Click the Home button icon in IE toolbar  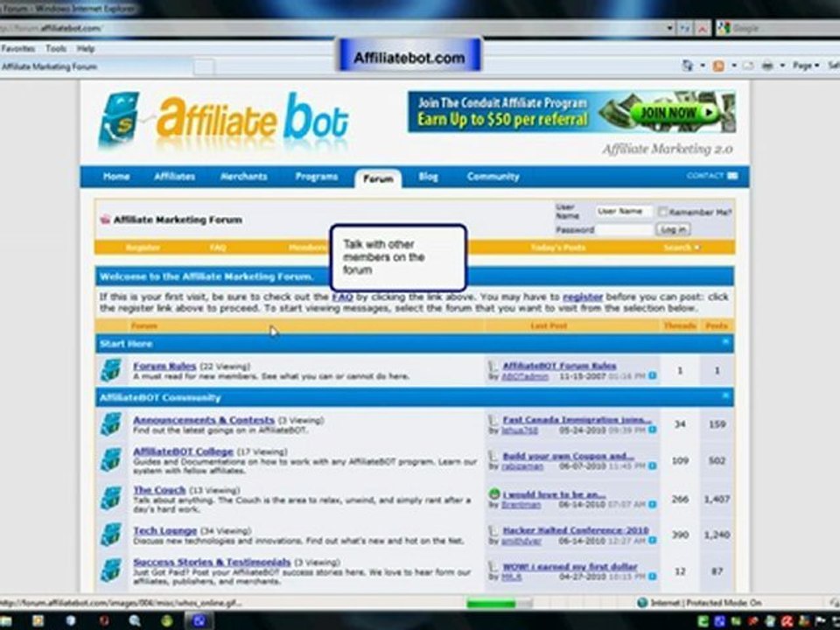688,66
